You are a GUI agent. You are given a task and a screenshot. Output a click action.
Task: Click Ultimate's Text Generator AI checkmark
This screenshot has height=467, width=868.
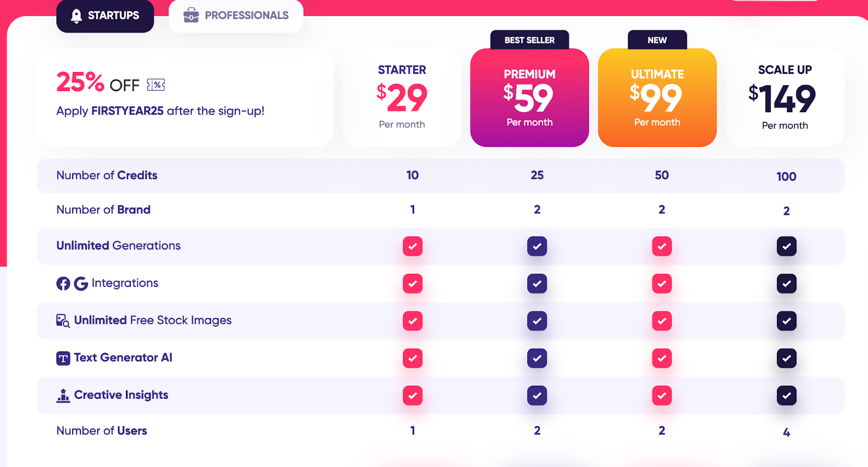661,359
